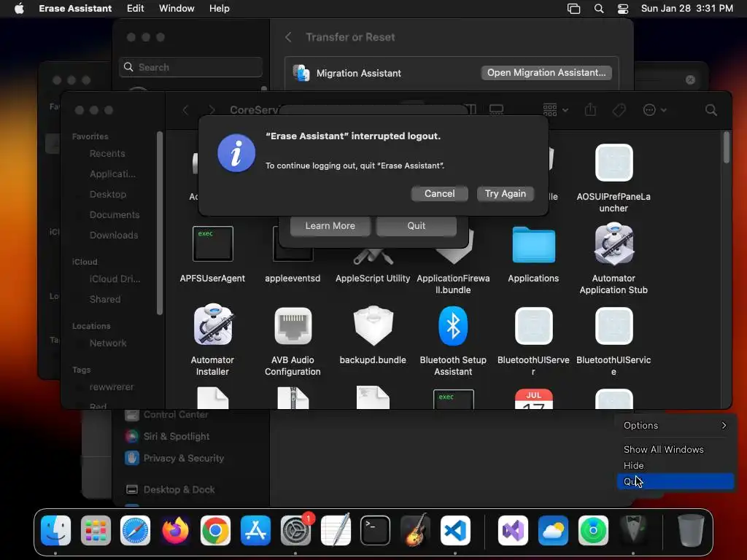Image resolution: width=747 pixels, height=560 pixels.
Task: Open the Trash in the Dock
Action: tap(691, 530)
